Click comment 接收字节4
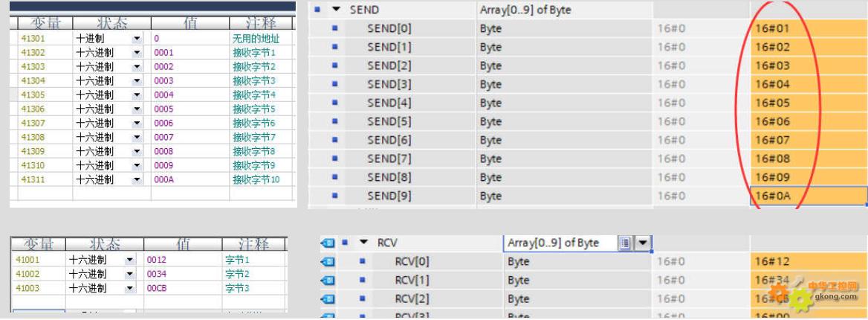This screenshot has height=320, width=868. 254,95
